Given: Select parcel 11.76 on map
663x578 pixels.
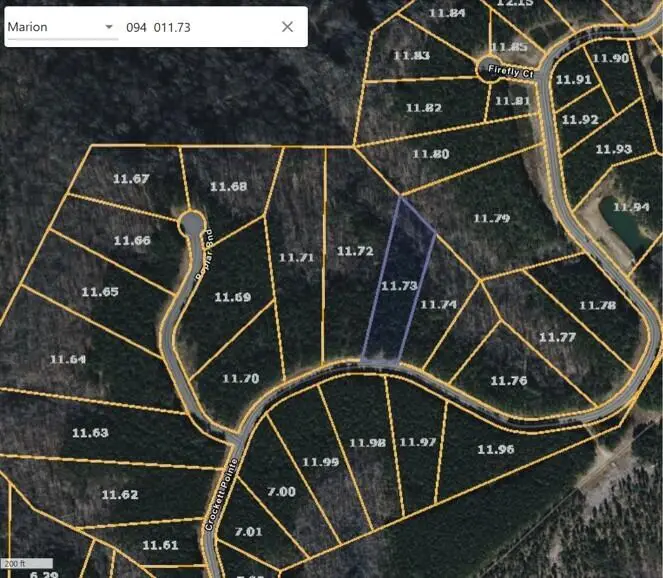Looking at the screenshot, I should pos(509,381).
